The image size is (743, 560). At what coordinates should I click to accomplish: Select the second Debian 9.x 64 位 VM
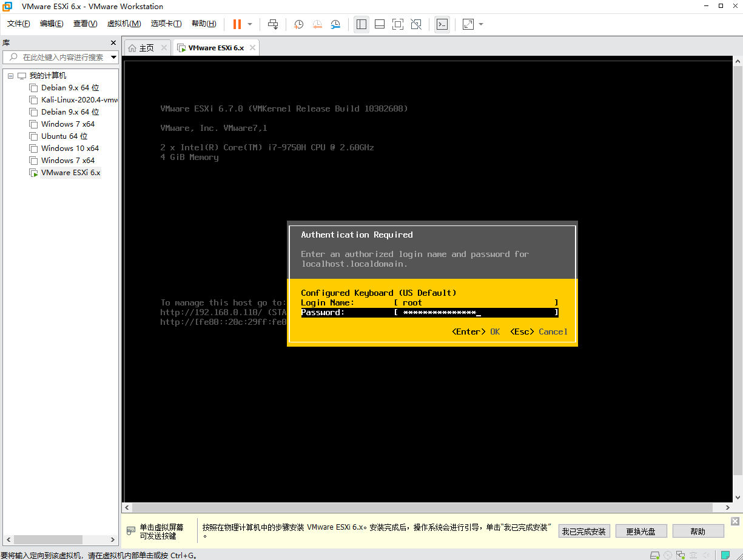(x=70, y=112)
